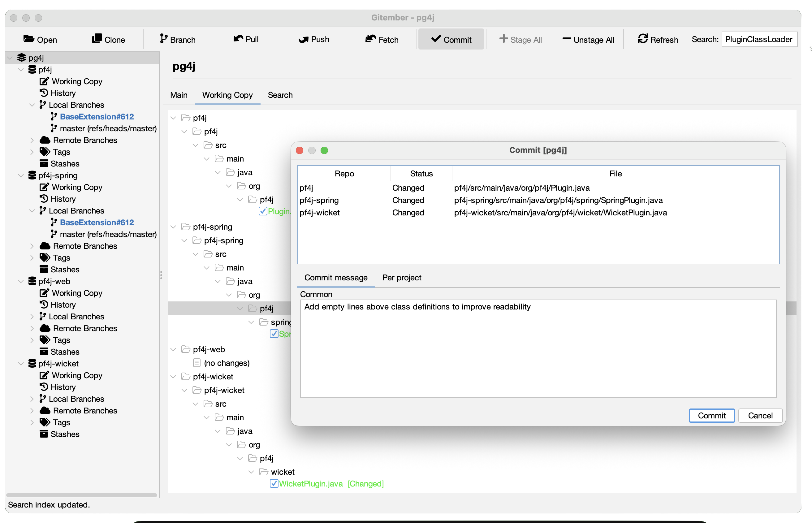Expand Remote Branches under pf4j
This screenshot has width=812, height=523.
(32, 140)
